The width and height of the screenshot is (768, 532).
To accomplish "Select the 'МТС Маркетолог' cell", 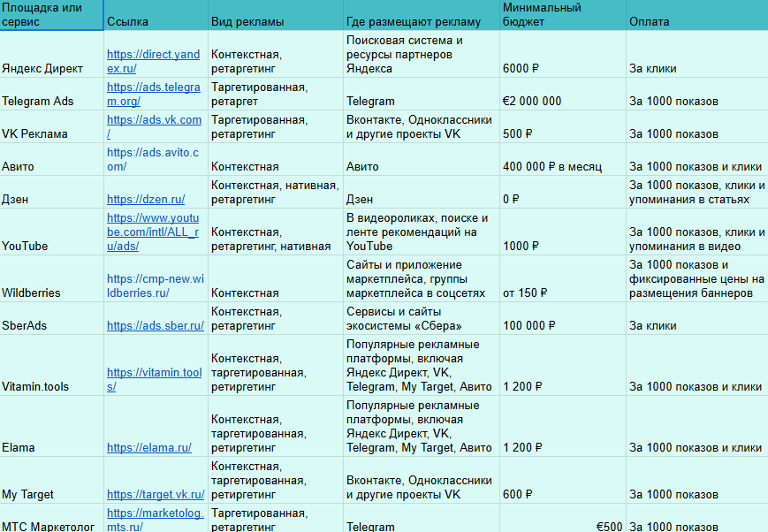I will [51, 518].
